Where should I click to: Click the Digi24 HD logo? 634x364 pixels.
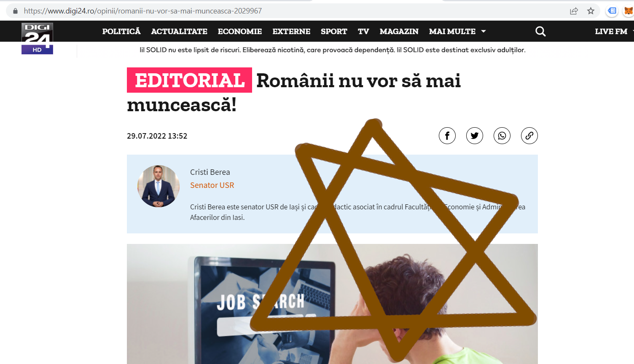tap(37, 38)
